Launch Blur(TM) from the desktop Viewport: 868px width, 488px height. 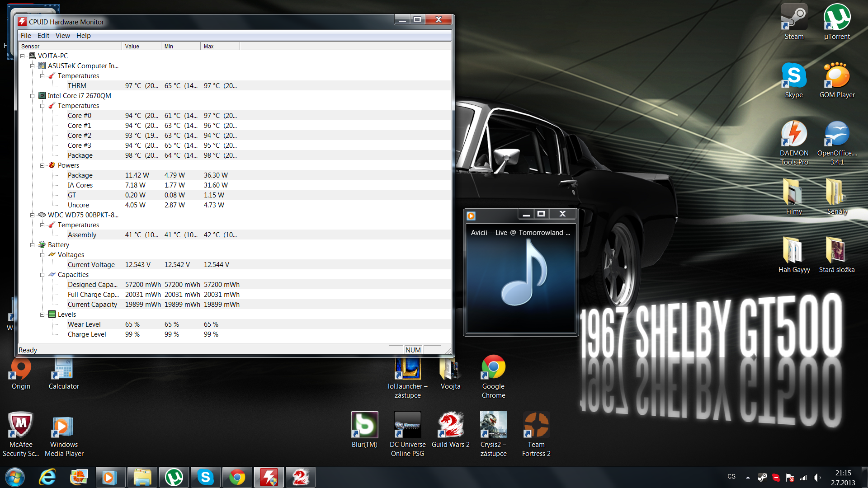point(364,430)
